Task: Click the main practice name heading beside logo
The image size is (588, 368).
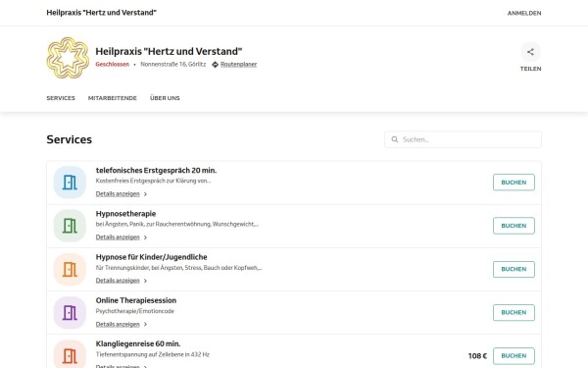Action: (169, 51)
